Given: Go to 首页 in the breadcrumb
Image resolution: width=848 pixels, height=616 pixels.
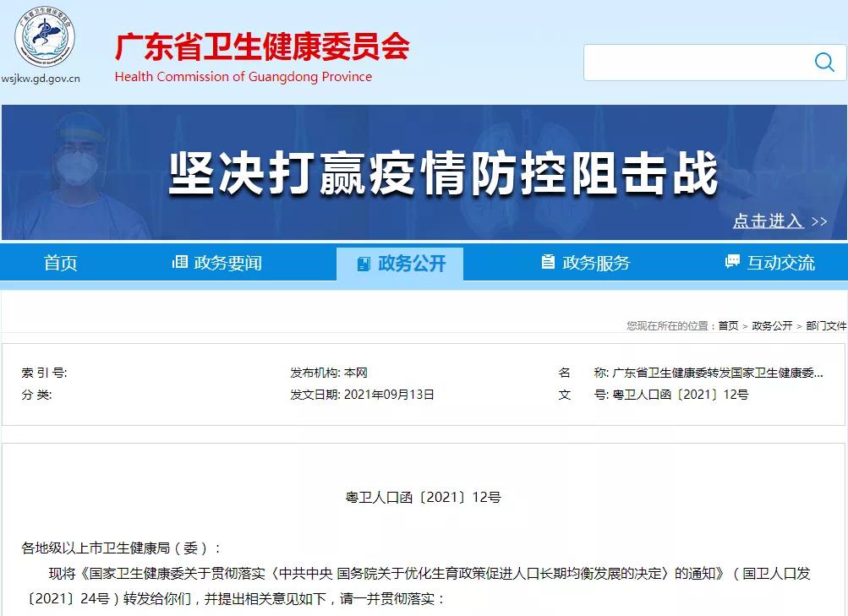Looking at the screenshot, I should pos(728,325).
